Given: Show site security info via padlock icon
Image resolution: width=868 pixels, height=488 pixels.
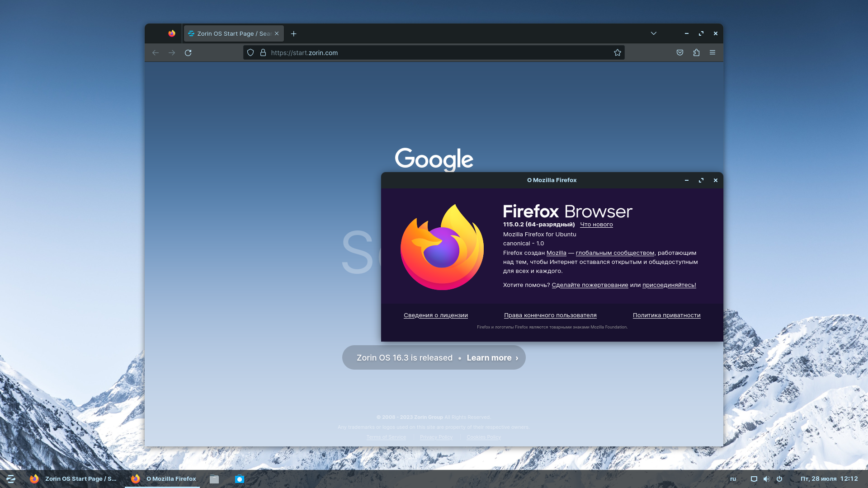Looking at the screenshot, I should coord(263,53).
